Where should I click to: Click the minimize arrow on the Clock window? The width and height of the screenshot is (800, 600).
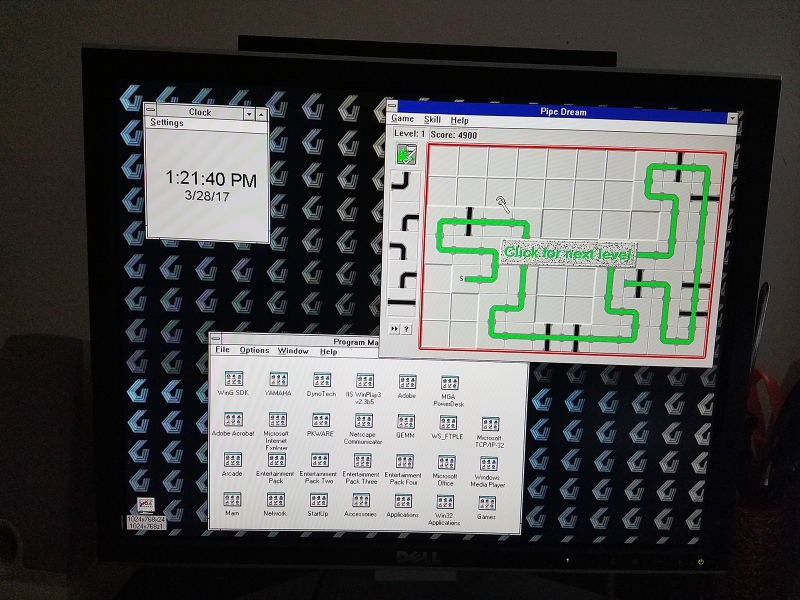pyautogui.click(x=249, y=114)
